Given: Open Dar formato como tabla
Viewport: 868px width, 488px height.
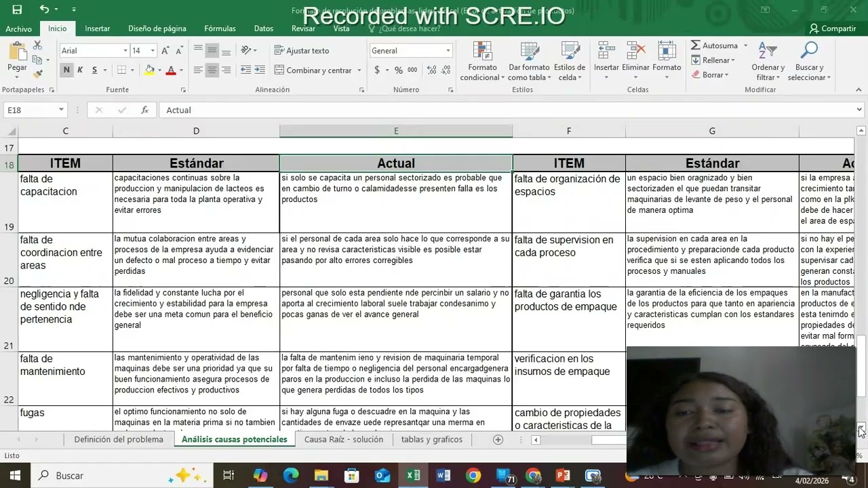Looking at the screenshot, I should point(529,61).
